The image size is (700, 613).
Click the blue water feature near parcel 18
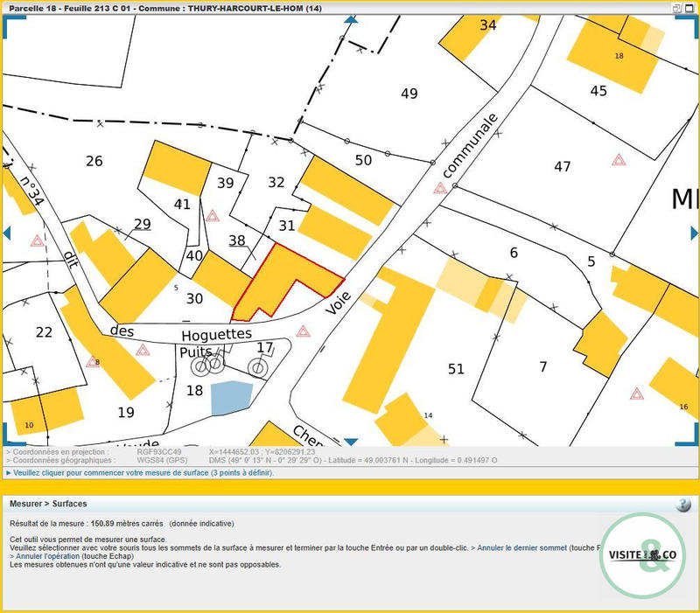pyautogui.click(x=231, y=398)
